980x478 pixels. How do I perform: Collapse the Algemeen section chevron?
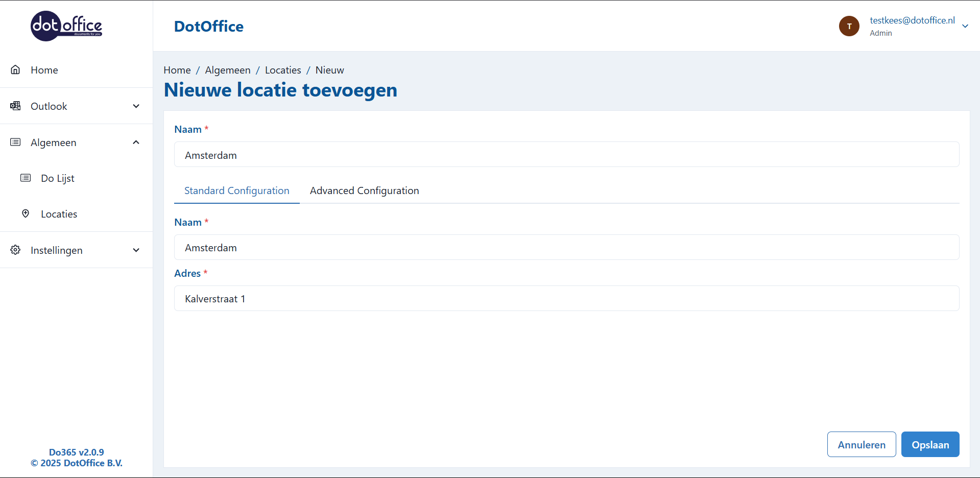click(x=136, y=142)
